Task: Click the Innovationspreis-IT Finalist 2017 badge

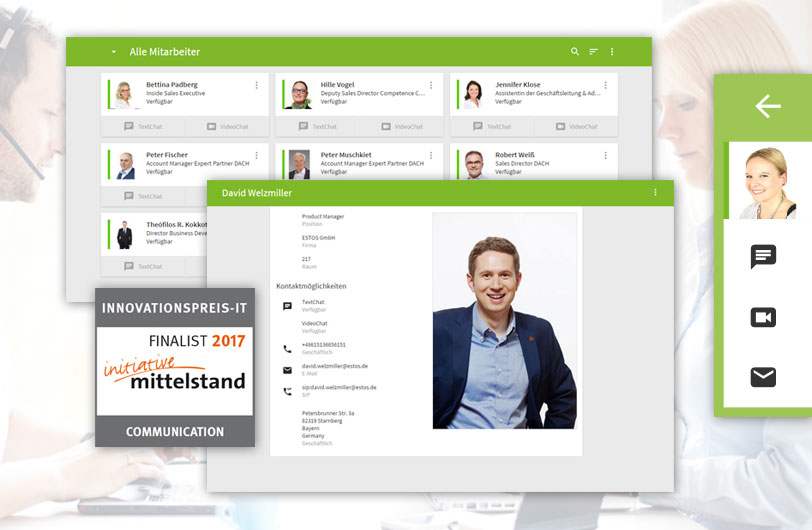Action: [175, 367]
